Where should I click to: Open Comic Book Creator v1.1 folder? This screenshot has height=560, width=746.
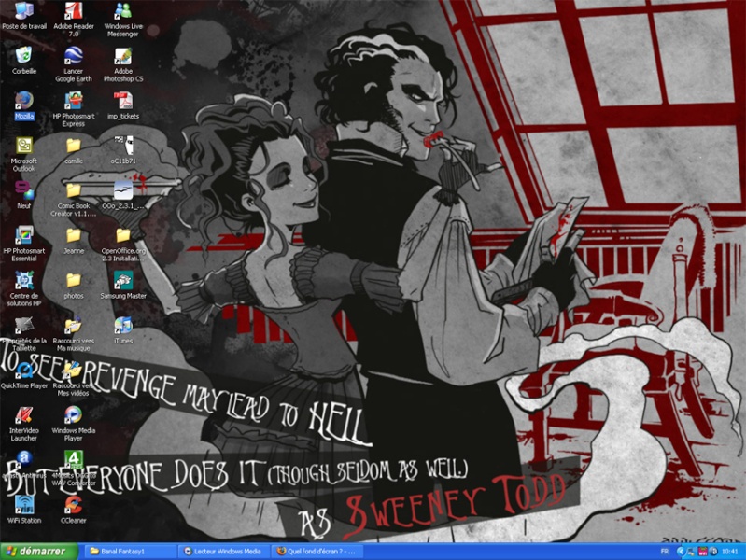tap(73, 199)
